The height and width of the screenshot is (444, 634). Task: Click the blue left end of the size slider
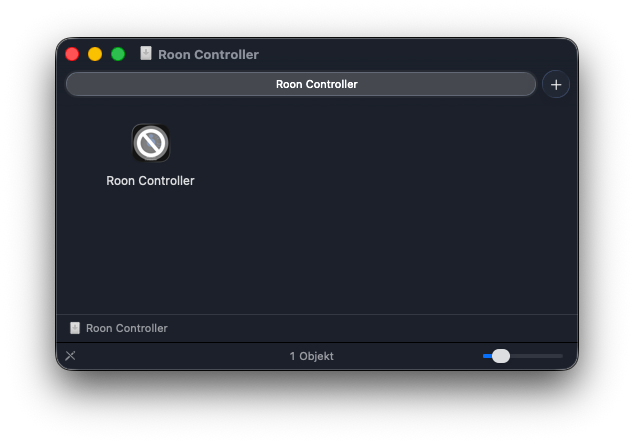pos(486,356)
